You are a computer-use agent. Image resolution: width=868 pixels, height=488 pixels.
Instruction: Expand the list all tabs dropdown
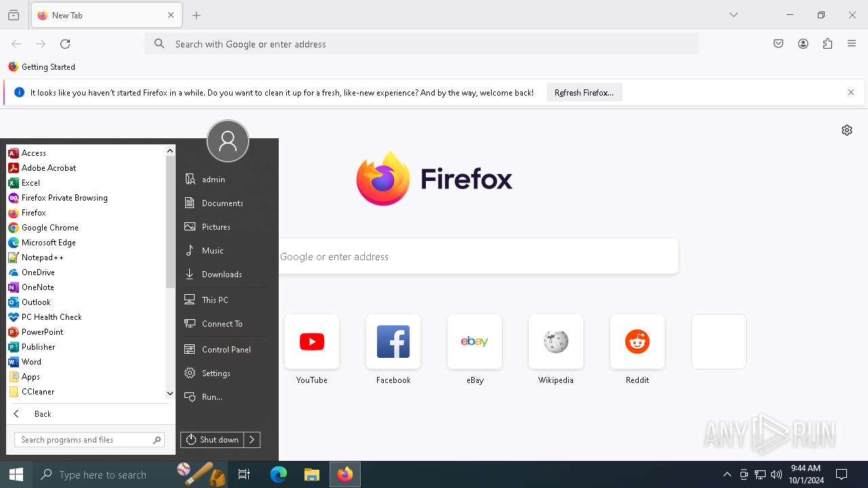(x=734, y=15)
